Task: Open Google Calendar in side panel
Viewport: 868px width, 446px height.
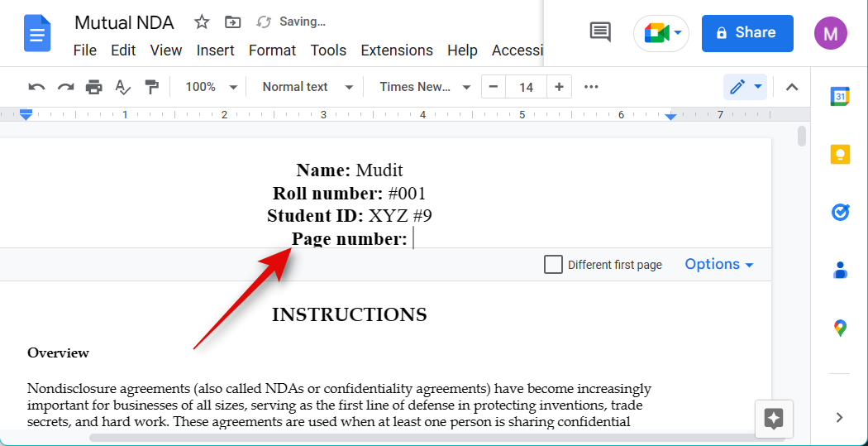Action: (x=840, y=97)
